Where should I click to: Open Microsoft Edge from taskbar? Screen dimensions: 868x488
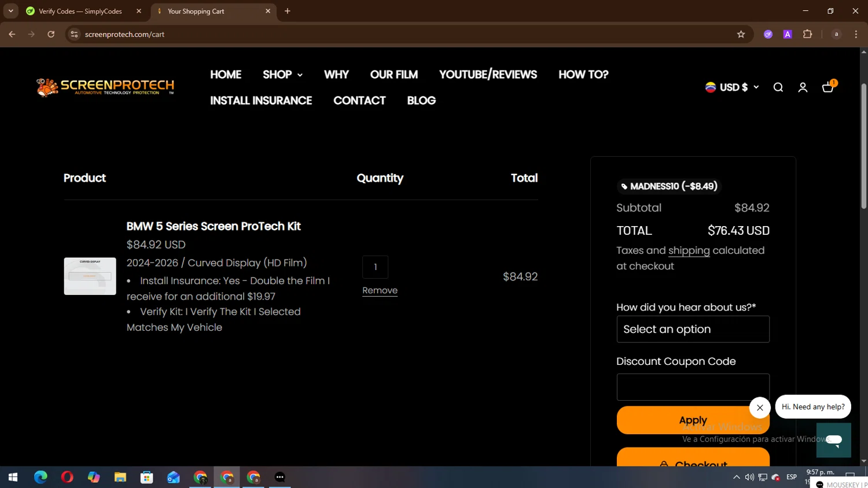click(x=41, y=477)
